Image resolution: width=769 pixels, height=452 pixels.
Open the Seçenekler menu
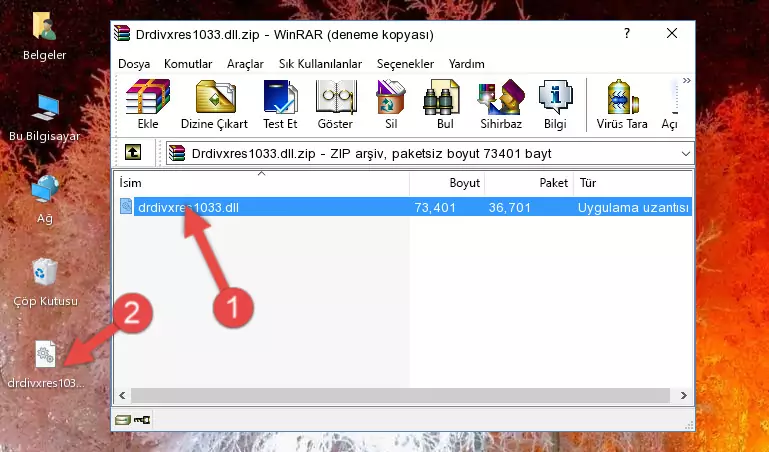[x=405, y=64]
